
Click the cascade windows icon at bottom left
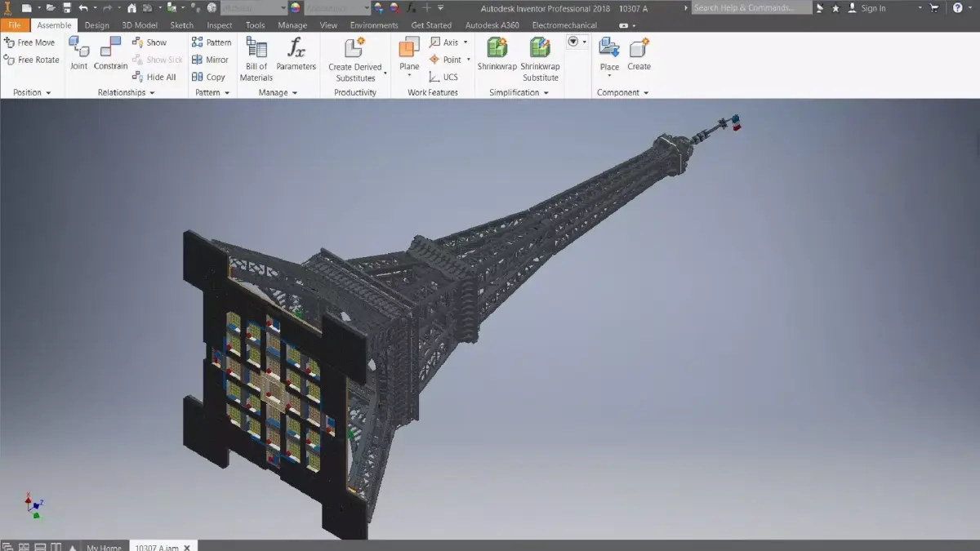[x=7, y=547]
